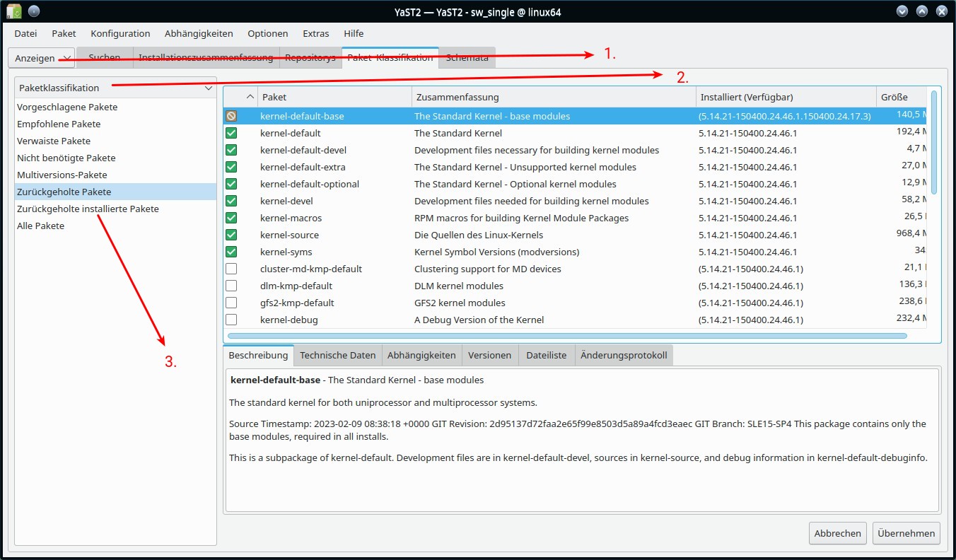This screenshot has width=956, height=560.
Task: Select the Paket-Klassifikation tab
Action: click(x=390, y=58)
